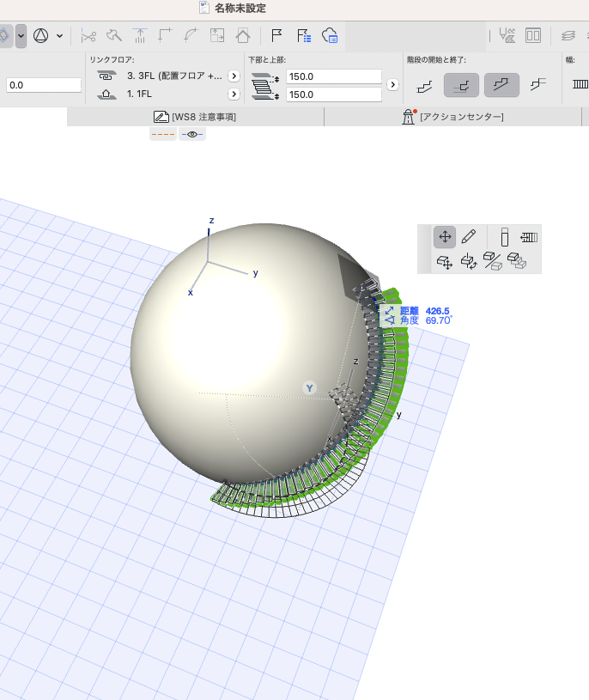
Task: Expand the bottom and top offsets arrow
Action: 392,84
